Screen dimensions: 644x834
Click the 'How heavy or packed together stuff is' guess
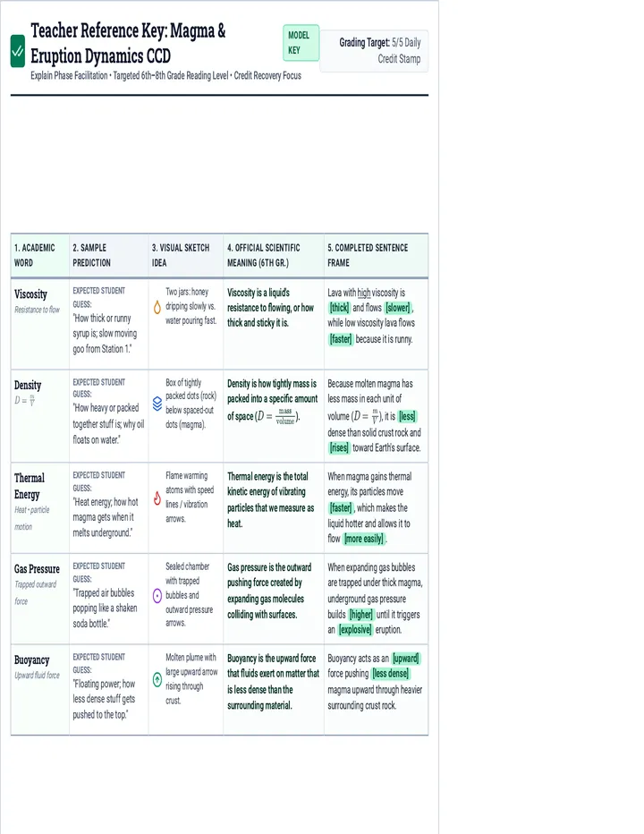pyautogui.click(x=108, y=423)
